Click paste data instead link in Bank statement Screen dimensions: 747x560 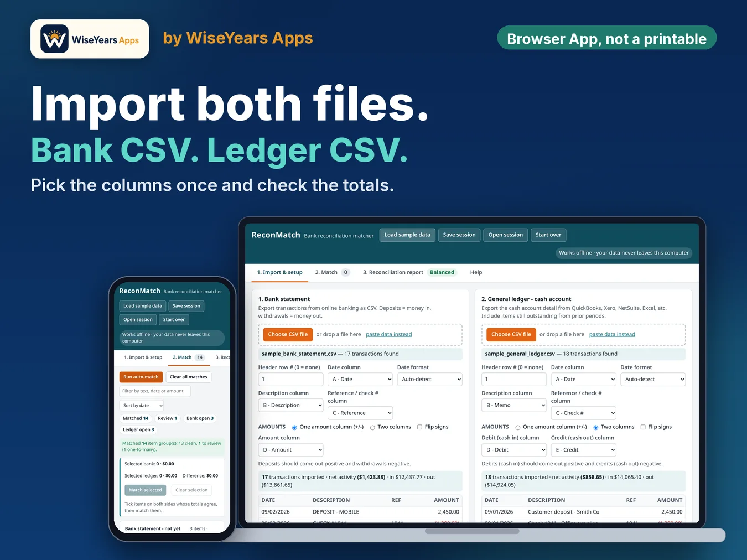click(389, 334)
